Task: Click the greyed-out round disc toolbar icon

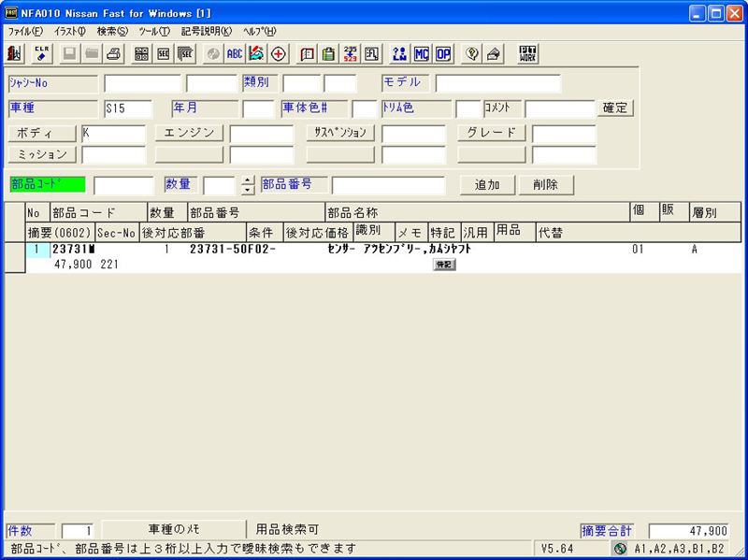Action: 213,54
